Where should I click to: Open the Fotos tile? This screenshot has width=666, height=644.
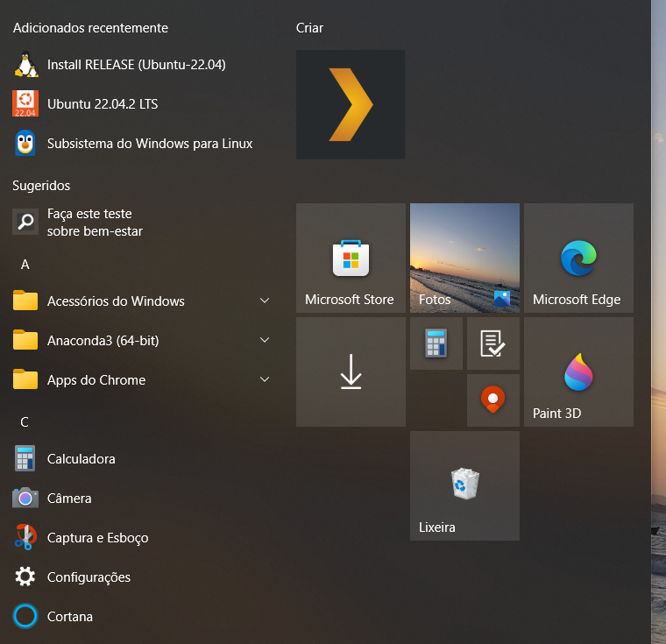[x=464, y=258]
